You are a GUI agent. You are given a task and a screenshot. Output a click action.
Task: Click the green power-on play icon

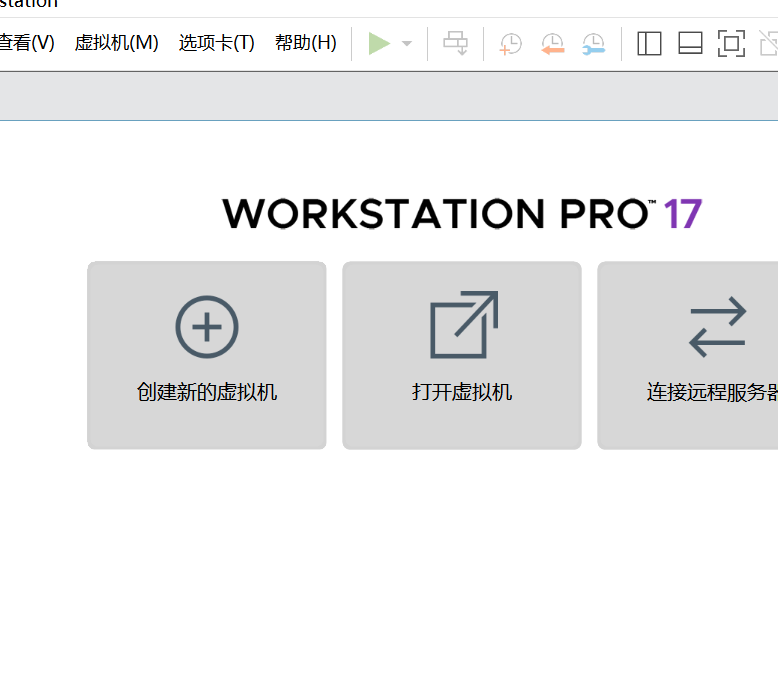pos(380,44)
